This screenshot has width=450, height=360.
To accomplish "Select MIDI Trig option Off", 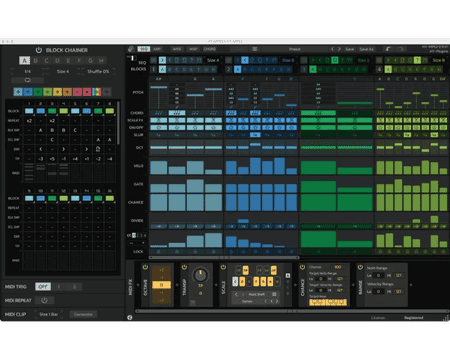I will pyautogui.click(x=43, y=286).
